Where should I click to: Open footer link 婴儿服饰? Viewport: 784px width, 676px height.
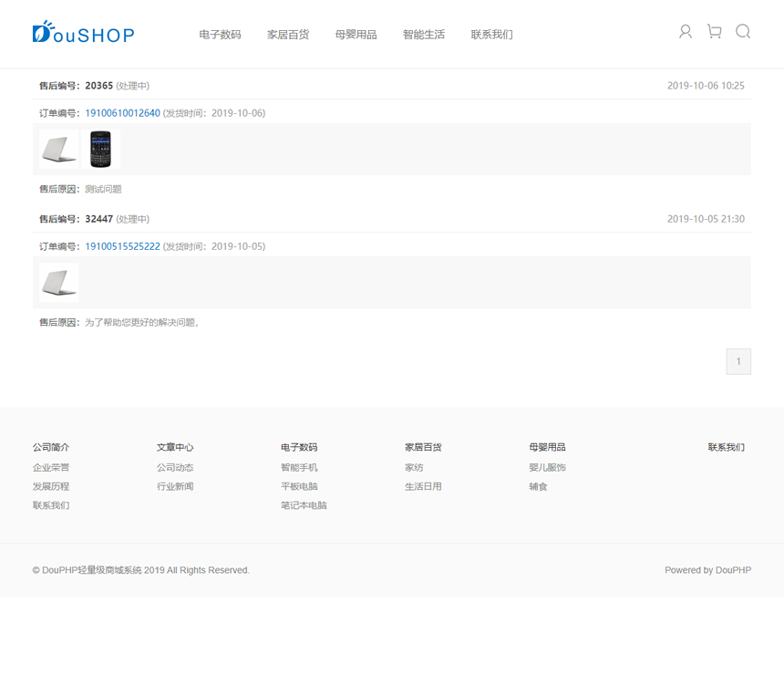coord(547,467)
